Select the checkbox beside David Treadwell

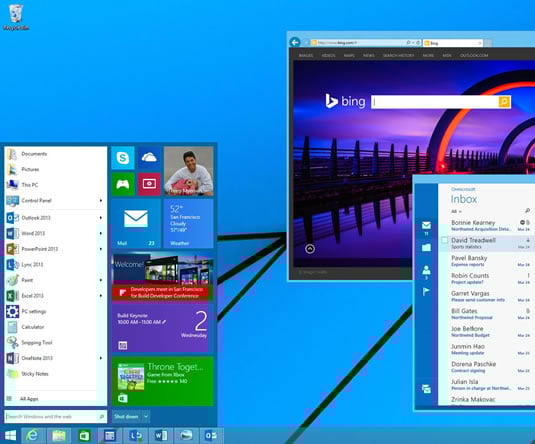[445, 240]
